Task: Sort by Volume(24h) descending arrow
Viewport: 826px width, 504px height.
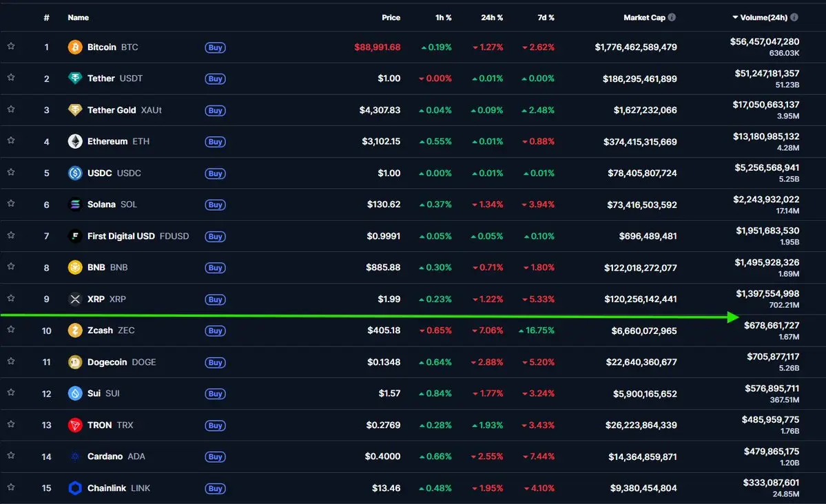Action: click(x=735, y=17)
